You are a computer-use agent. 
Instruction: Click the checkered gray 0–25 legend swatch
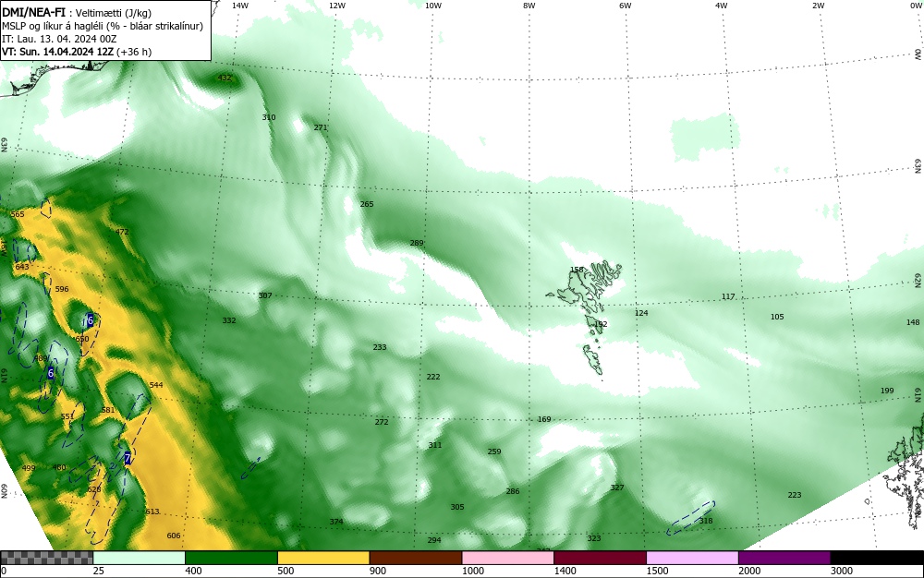[46, 558]
